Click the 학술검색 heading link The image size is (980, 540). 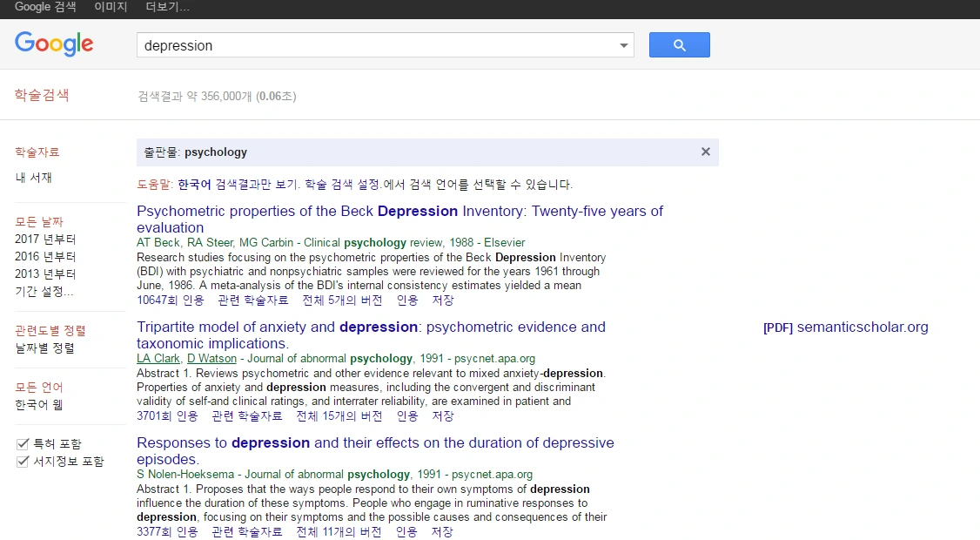pyautogui.click(x=42, y=95)
